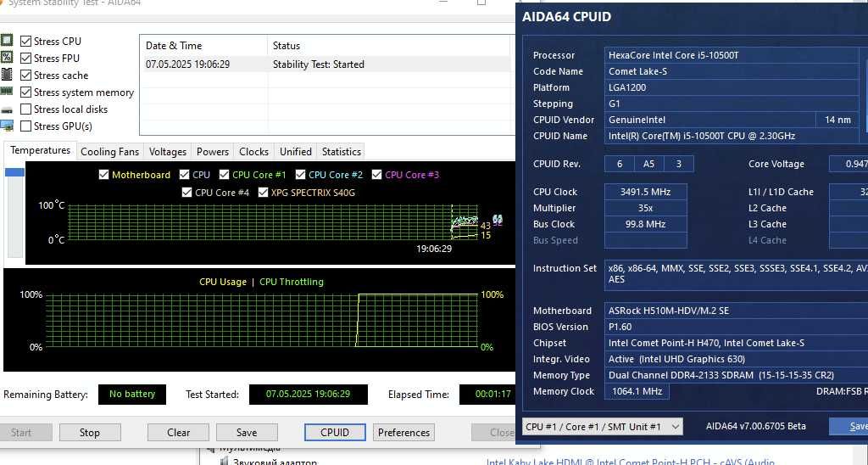868x465 pixels.
Task: Click the Chipset value Intel Comet Point-H H470
Action: [737, 343]
